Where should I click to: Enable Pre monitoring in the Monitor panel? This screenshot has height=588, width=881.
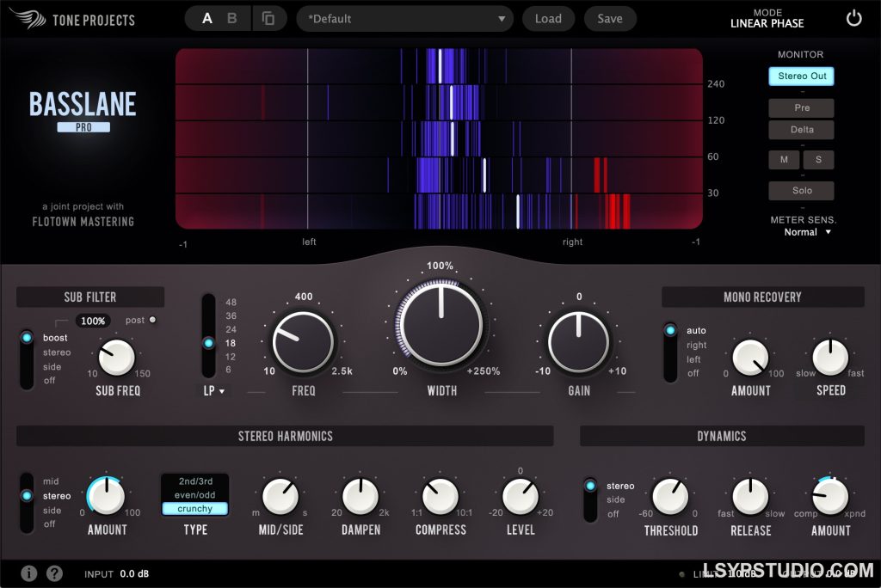tap(801, 107)
